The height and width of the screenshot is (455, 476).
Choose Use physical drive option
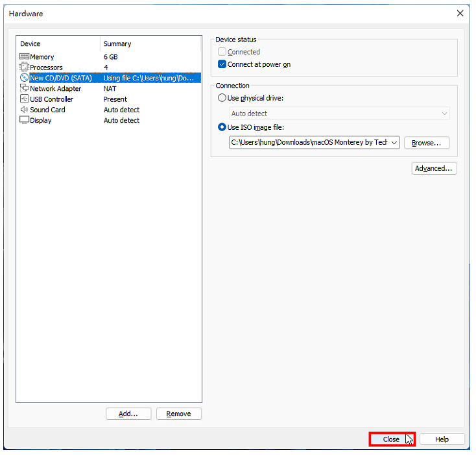(x=222, y=98)
